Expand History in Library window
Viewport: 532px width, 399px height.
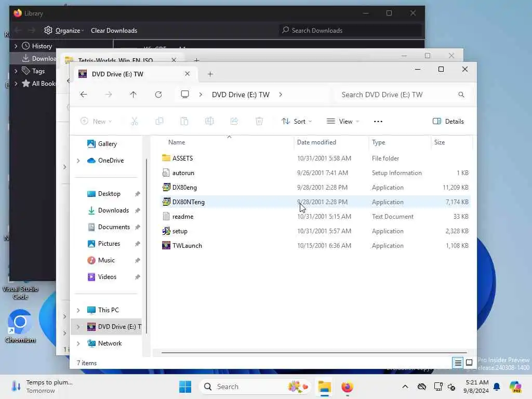point(16,46)
